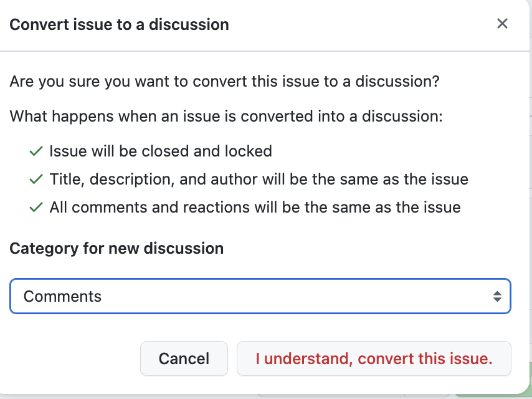Viewport: 532px width, 399px height.
Task: Click the upward arrow of the select chevron
Action: coord(497,294)
